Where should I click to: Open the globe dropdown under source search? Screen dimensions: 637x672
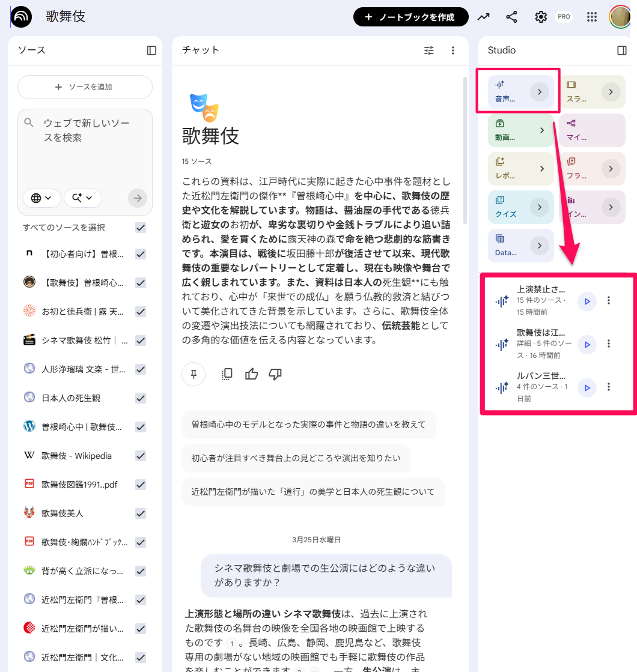pos(41,198)
